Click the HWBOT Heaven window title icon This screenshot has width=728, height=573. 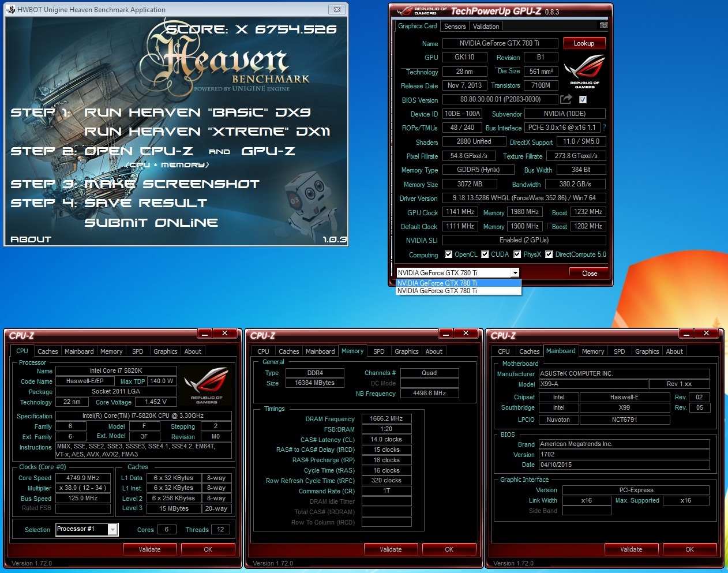pos(10,9)
